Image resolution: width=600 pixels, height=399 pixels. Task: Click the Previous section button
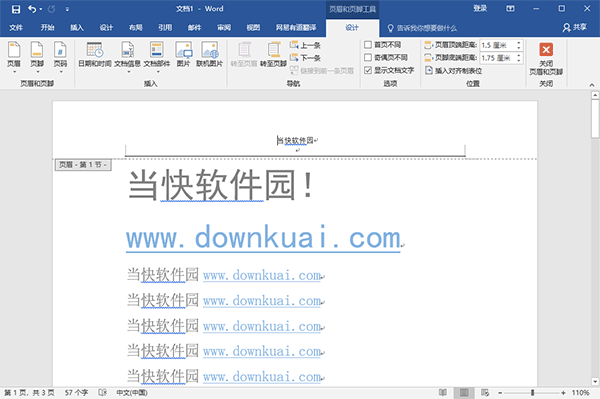[x=305, y=45]
